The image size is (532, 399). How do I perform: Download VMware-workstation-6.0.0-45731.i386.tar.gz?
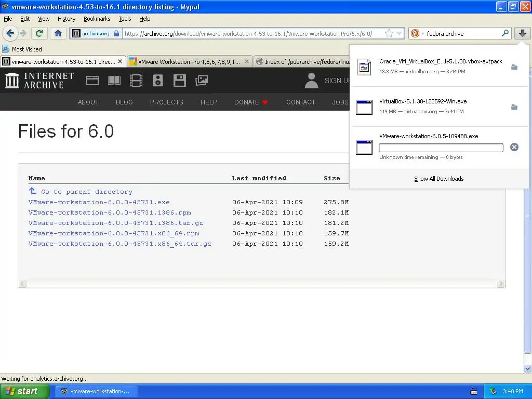[116, 223]
